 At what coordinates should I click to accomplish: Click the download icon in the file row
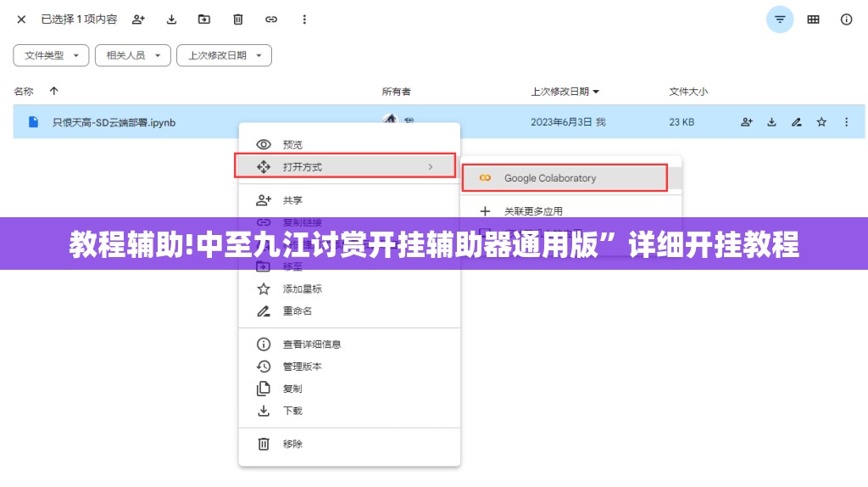[x=771, y=122]
